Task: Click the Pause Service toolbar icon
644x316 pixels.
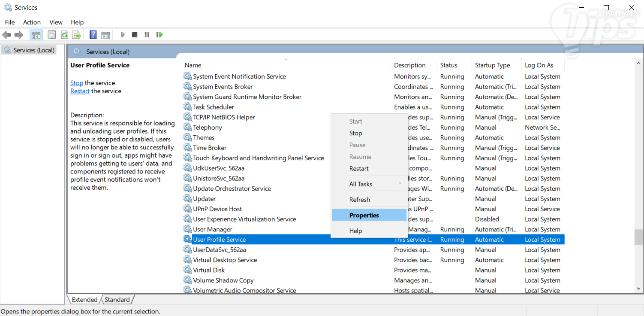Action: coord(147,35)
